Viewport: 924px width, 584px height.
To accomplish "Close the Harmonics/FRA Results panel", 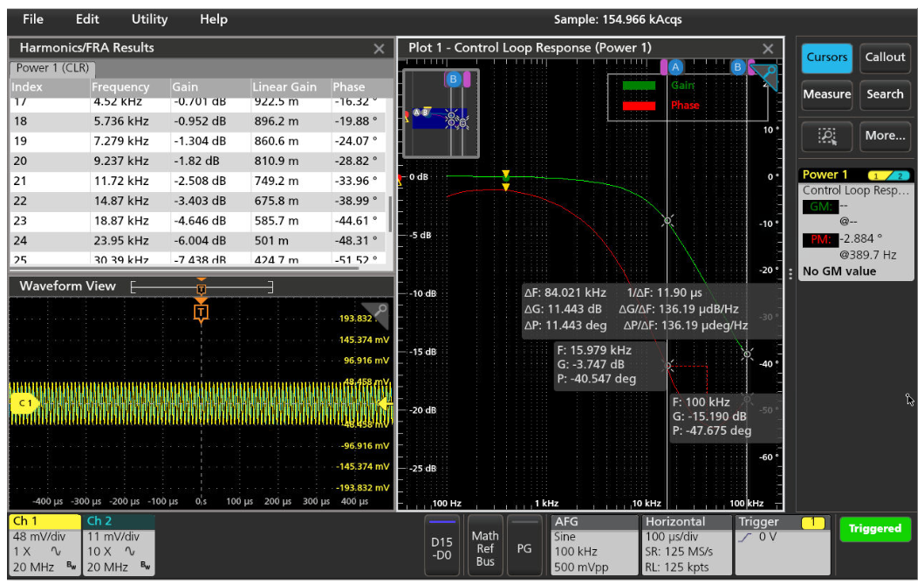I will pos(379,49).
